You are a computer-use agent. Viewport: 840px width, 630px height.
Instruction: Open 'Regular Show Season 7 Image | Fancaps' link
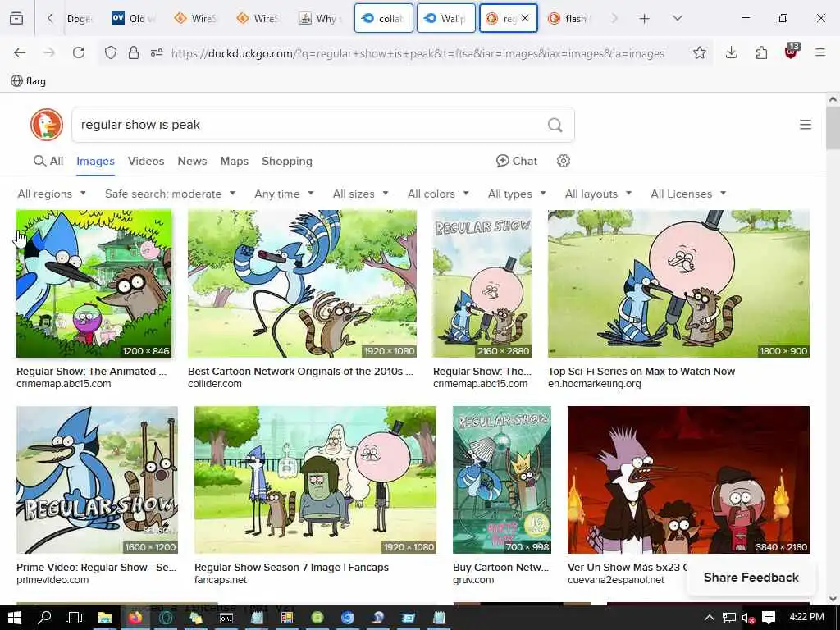tap(291, 568)
